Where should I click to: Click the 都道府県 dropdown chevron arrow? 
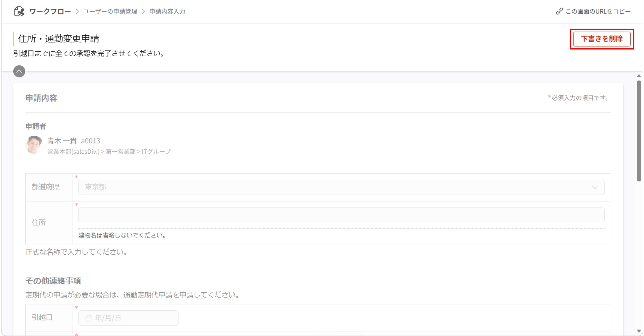click(595, 188)
